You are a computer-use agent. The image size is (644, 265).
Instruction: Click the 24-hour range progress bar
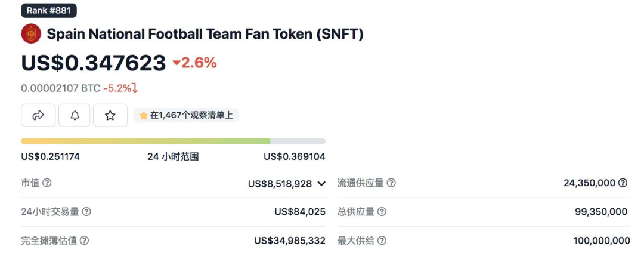[174, 141]
